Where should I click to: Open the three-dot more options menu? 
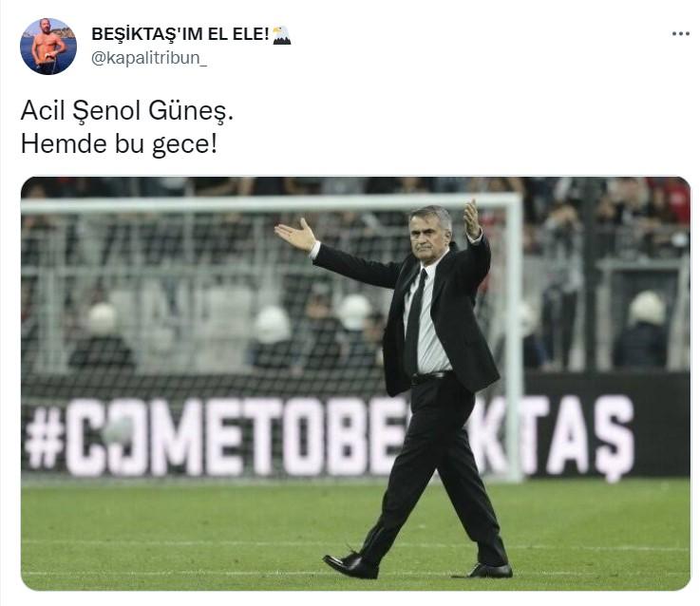[680, 34]
